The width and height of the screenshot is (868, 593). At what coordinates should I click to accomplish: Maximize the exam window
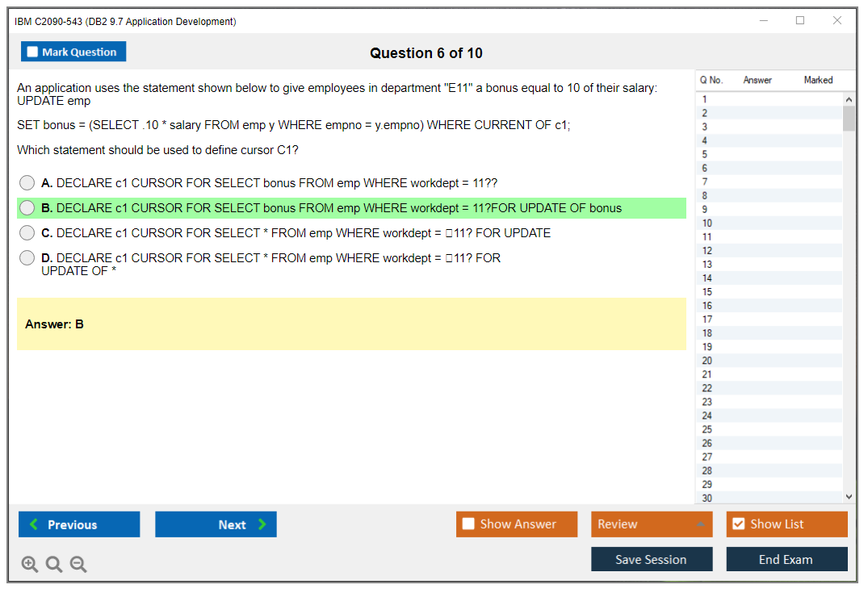click(x=800, y=21)
